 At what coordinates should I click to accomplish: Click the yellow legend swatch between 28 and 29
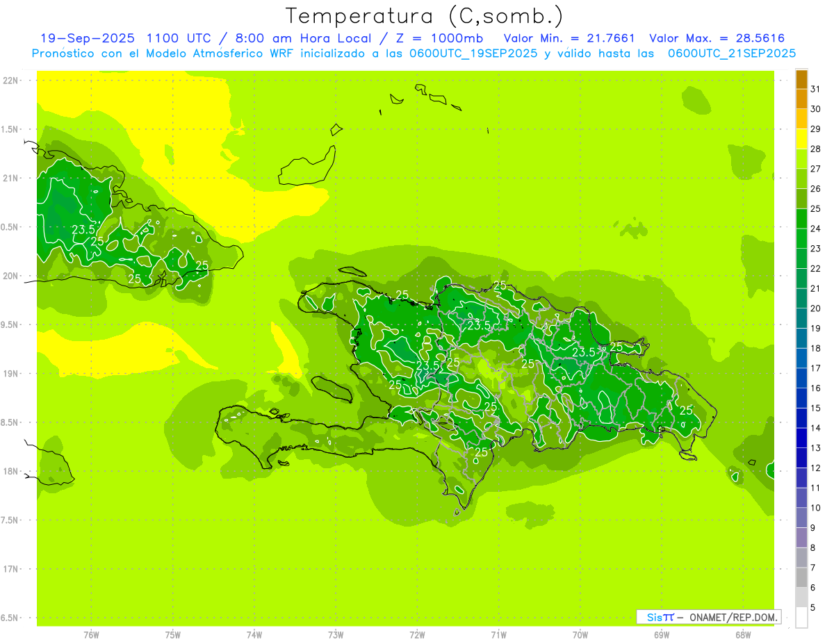click(801, 139)
